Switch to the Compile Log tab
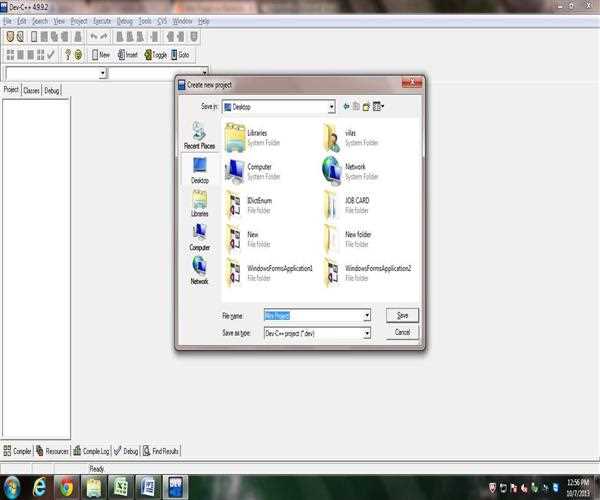This screenshot has height=500, width=600. point(93,451)
